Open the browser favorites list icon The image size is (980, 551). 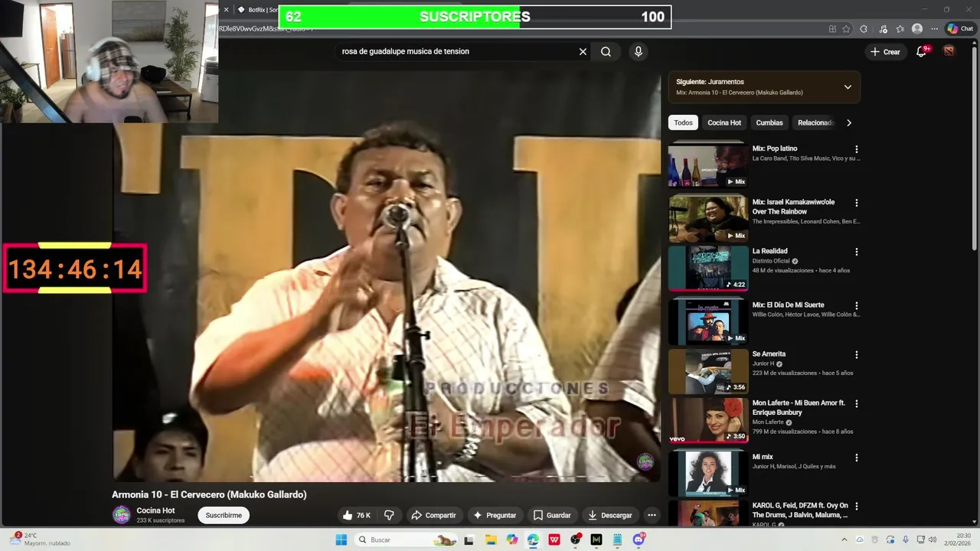900,29
